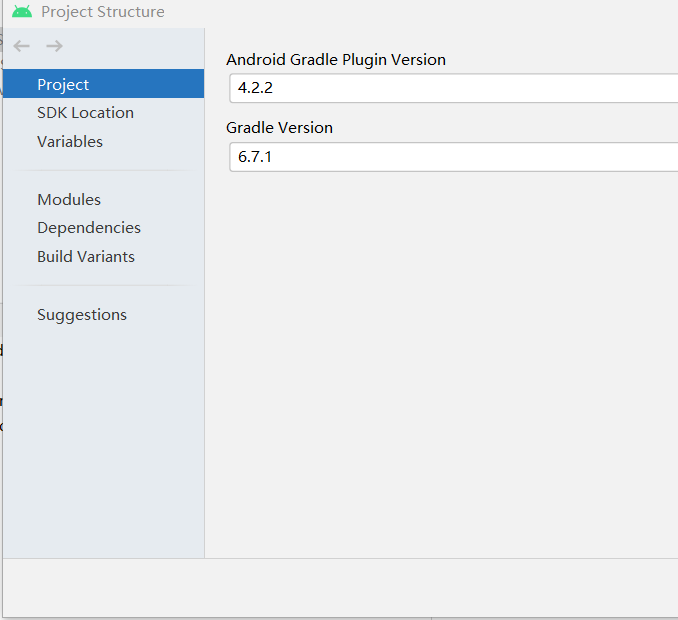Go forward with the right arrow

[54, 46]
